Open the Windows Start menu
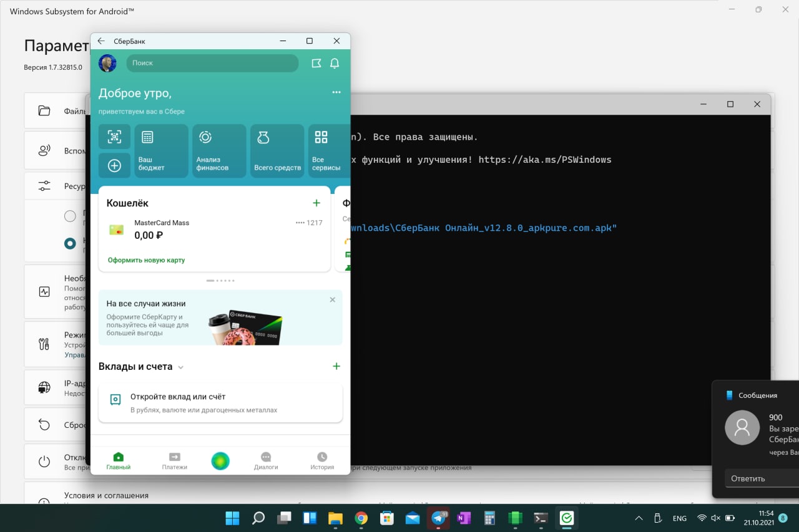The image size is (799, 532). tap(232, 518)
